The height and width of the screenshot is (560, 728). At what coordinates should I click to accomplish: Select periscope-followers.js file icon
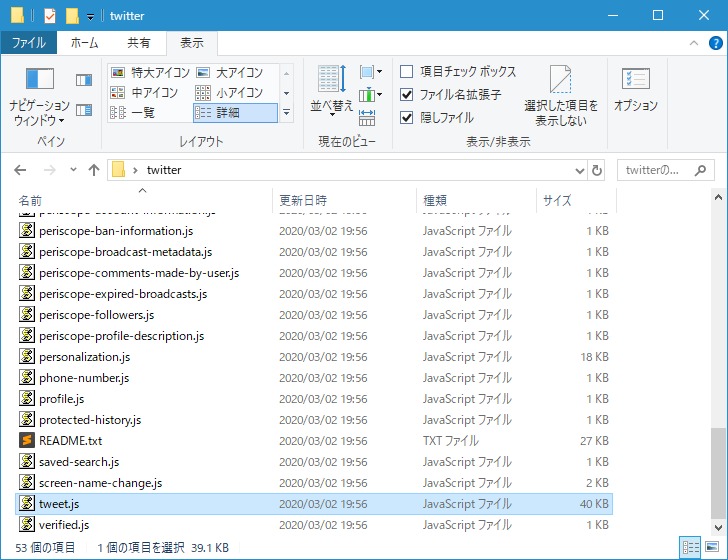(27, 314)
